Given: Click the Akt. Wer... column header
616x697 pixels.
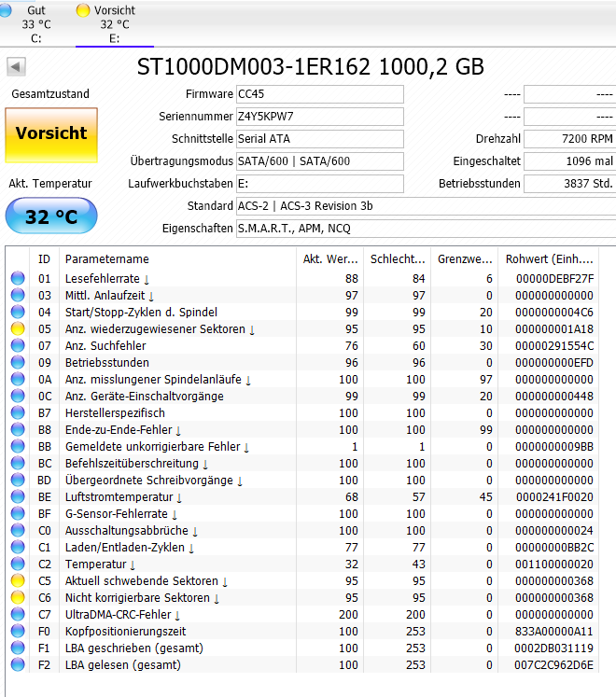Looking at the screenshot, I should pos(330,259).
